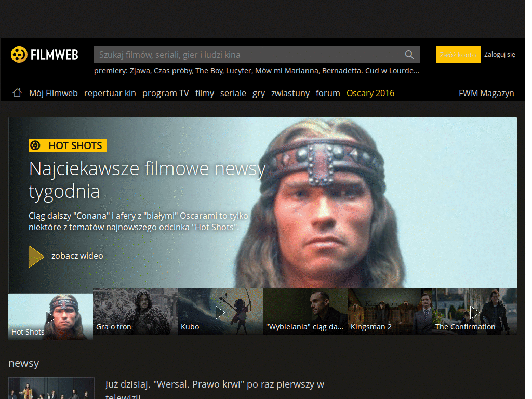Open the Lucyfer premiere link
The height and width of the screenshot is (399, 532).
[239, 70]
